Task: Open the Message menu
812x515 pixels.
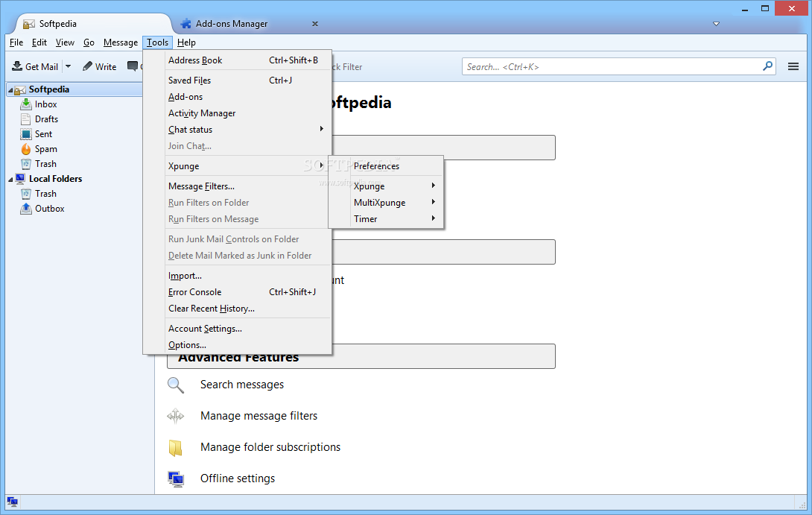Action: [x=120, y=42]
